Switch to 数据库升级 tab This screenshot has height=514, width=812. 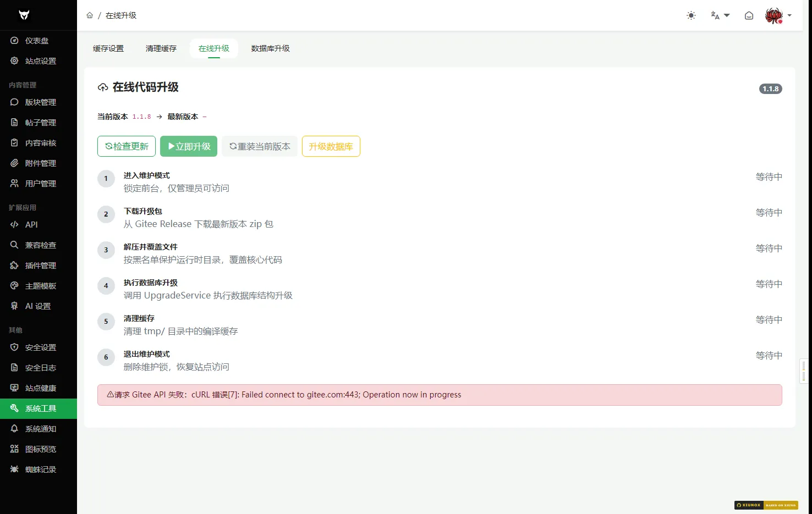coord(271,48)
